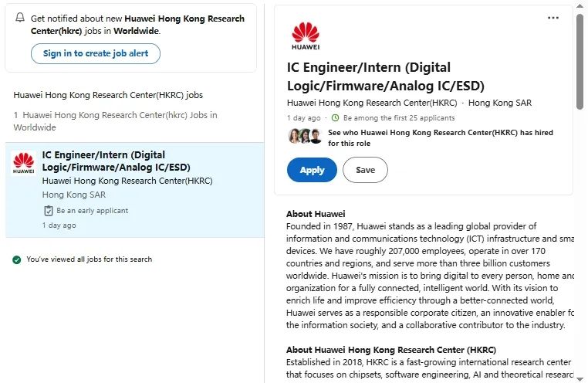This screenshot has width=588, height=383.
Task: Open IC Engineer/Intern job title in list
Action: coord(117,161)
